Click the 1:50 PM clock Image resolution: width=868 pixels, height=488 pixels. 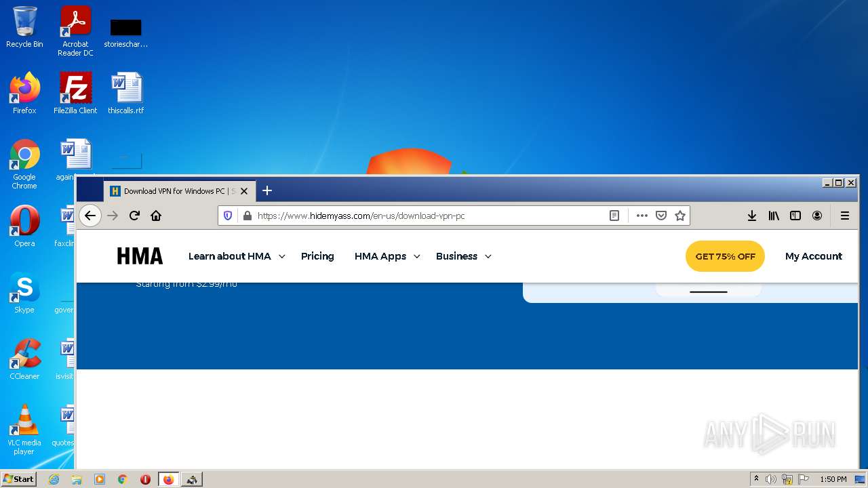(833, 479)
